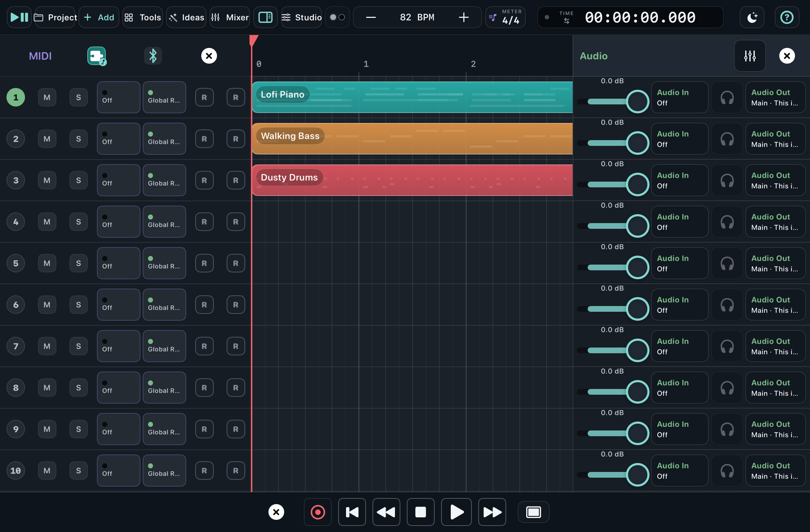The width and height of the screenshot is (810, 532).
Task: Toggle the side panel layout icon
Action: pyautogui.click(x=265, y=17)
